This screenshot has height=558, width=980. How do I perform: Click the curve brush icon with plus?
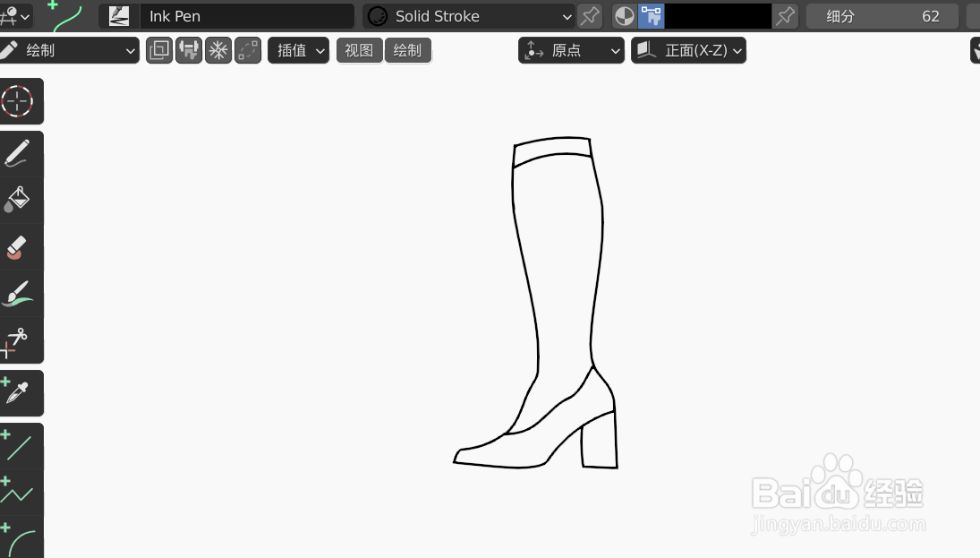point(65,15)
